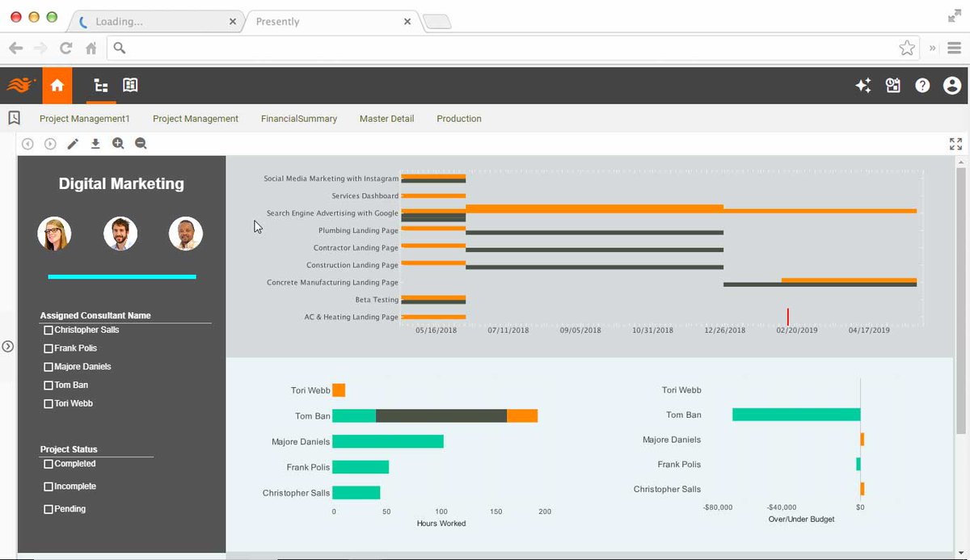Click the bookmark icon near tabs
The image size is (970, 560).
14,117
